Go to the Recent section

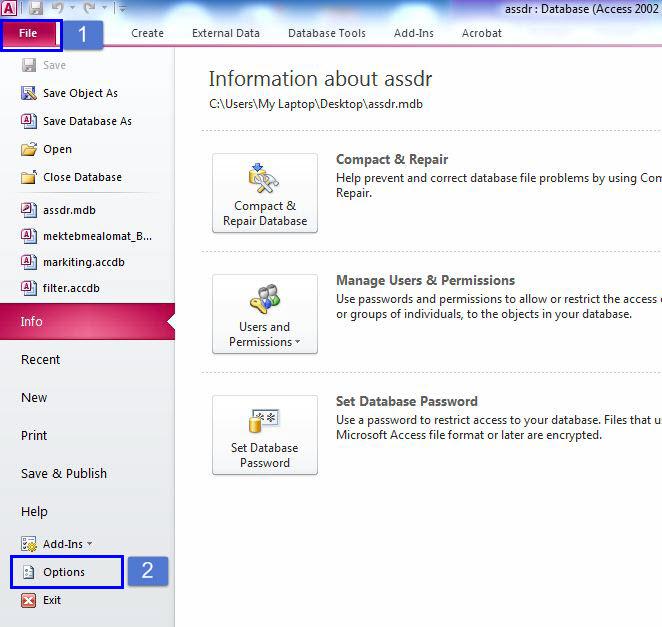(41, 359)
